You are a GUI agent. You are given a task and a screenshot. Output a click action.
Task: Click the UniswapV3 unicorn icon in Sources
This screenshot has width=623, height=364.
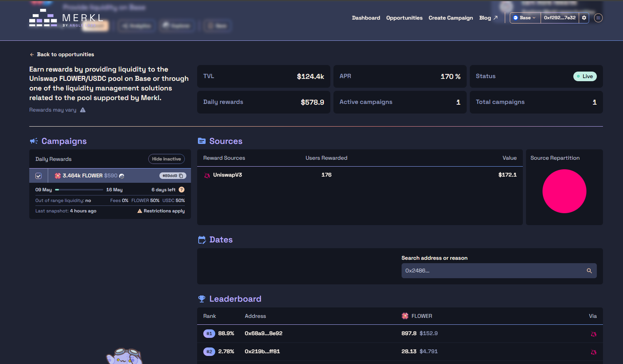207,175
